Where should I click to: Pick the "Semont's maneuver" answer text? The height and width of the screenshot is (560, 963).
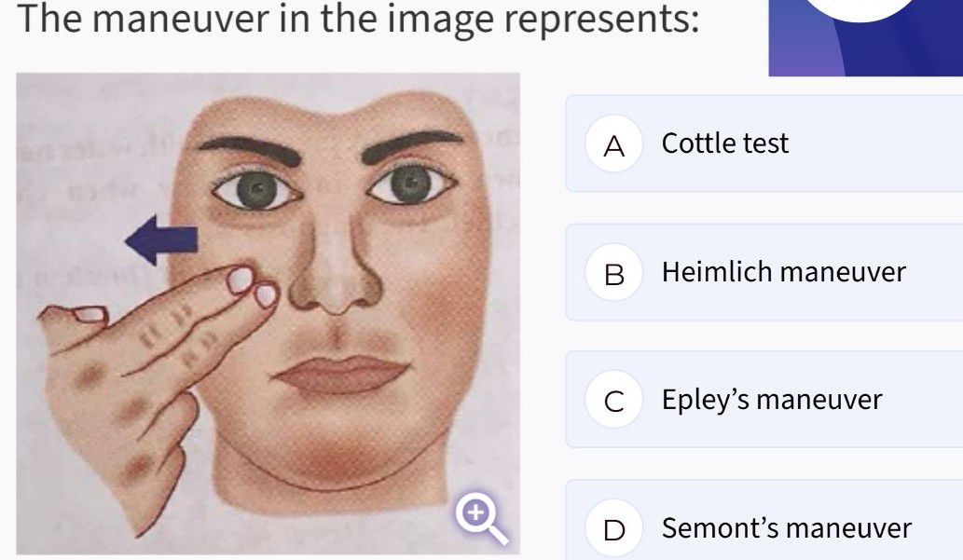(786, 528)
